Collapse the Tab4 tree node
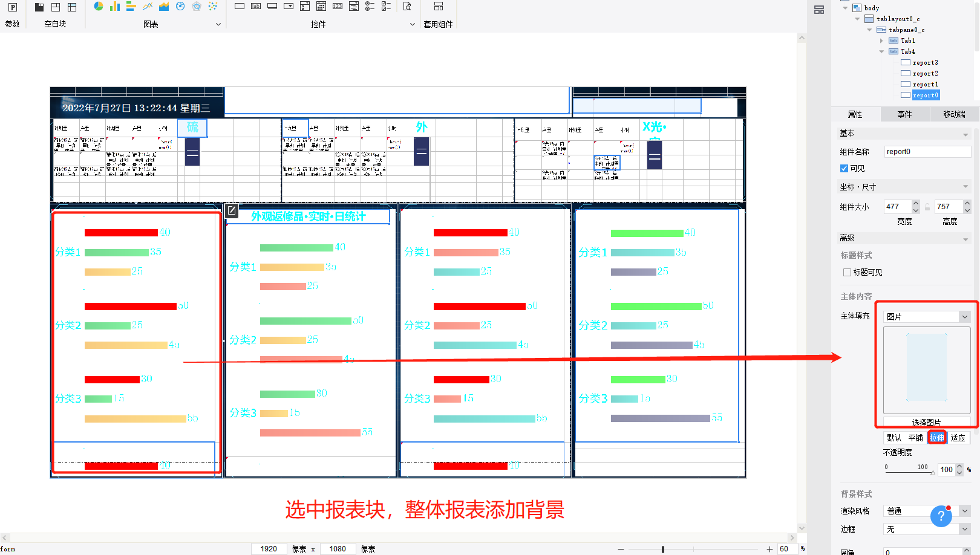980x555 pixels. pyautogui.click(x=881, y=51)
